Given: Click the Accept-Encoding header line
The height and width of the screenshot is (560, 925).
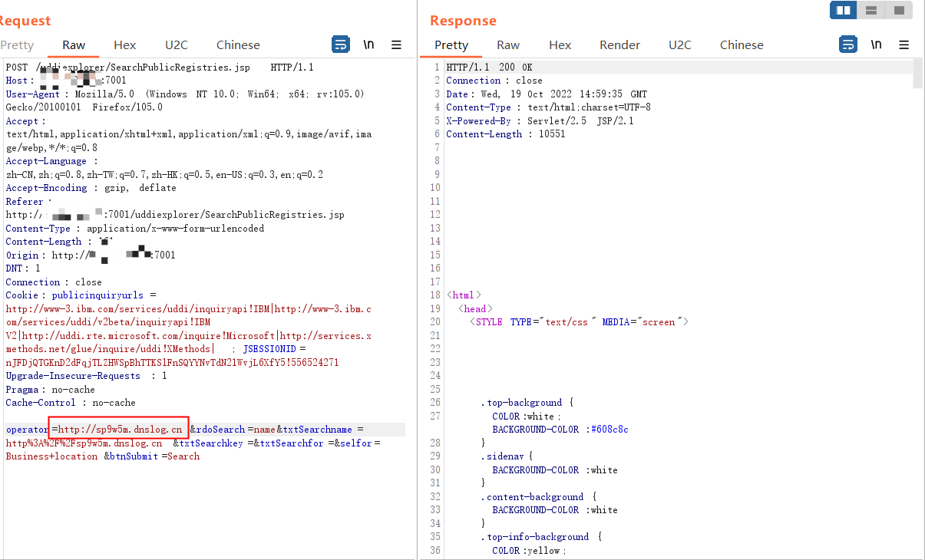Looking at the screenshot, I should pos(91,188).
